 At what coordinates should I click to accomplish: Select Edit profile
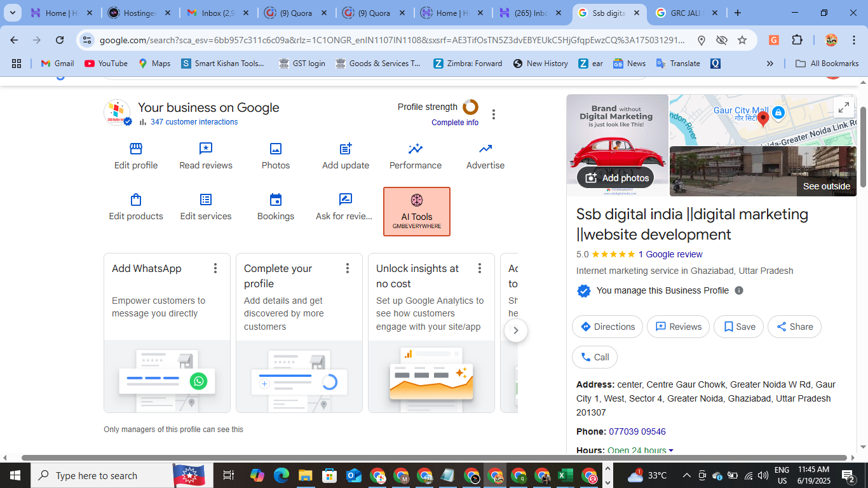(x=135, y=154)
